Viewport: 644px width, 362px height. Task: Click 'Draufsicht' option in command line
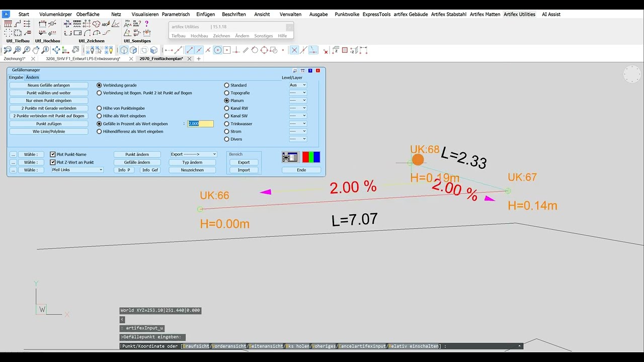pyautogui.click(x=196, y=346)
